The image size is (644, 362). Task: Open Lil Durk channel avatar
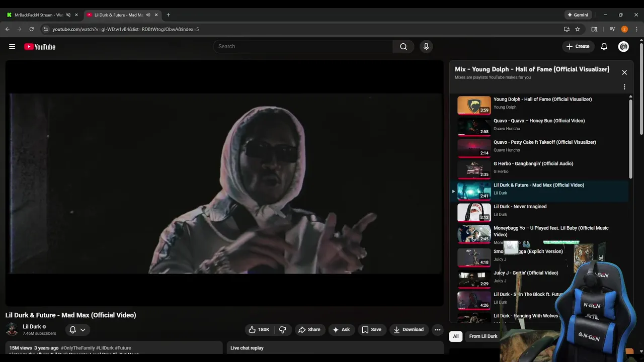12,330
